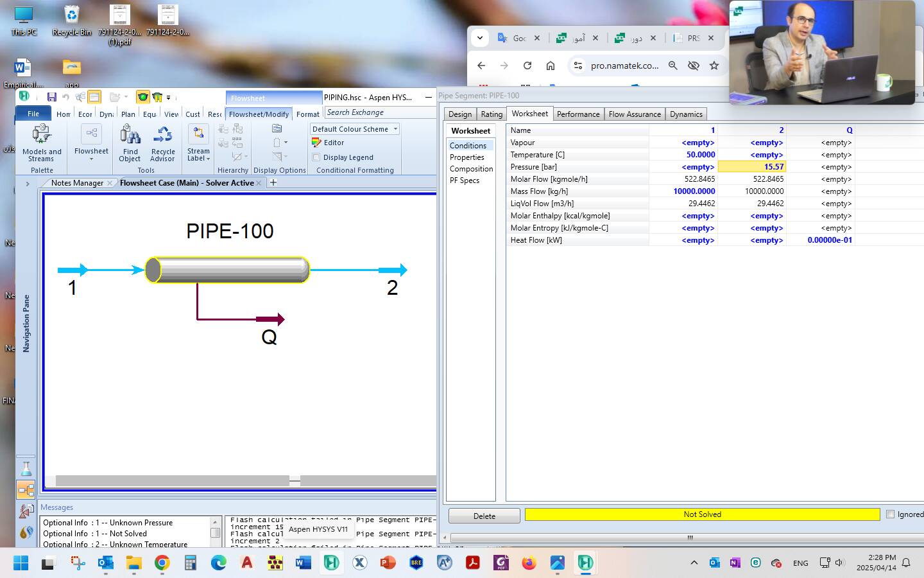924x578 pixels.
Task: Click Q heat flow cell 0.00000e-01
Action: pos(821,240)
